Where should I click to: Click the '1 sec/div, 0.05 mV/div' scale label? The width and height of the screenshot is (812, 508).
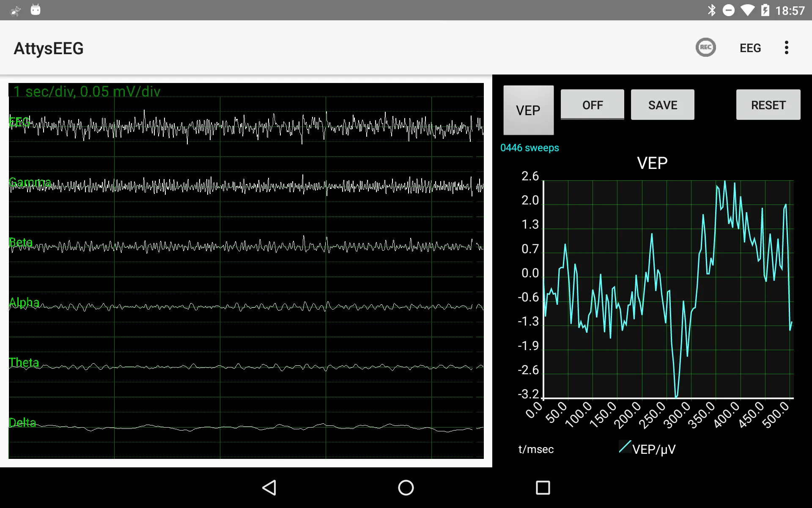click(x=87, y=91)
